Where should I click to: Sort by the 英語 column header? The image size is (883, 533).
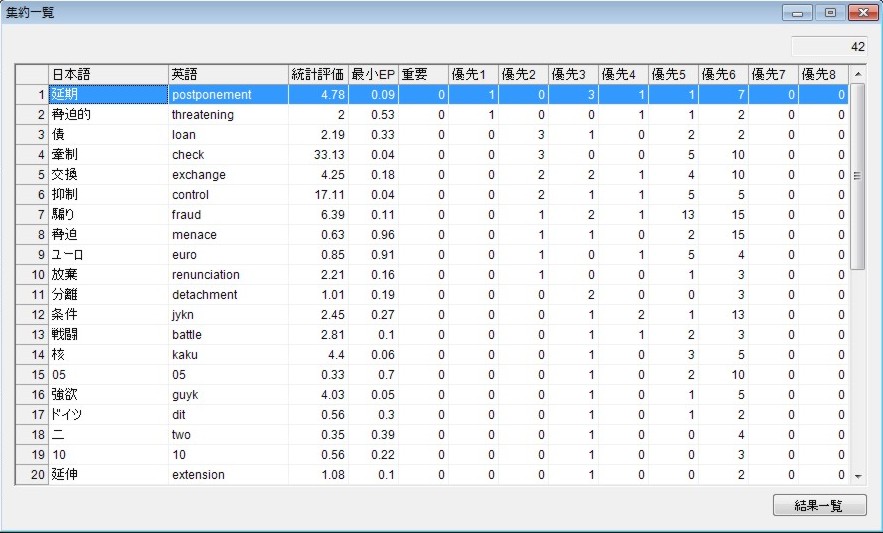coord(228,74)
